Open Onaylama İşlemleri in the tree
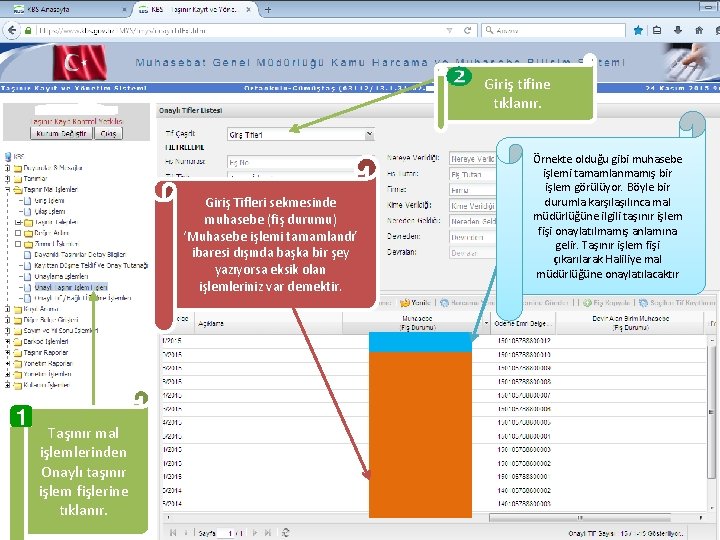The height and width of the screenshot is (540, 720). coord(61,276)
